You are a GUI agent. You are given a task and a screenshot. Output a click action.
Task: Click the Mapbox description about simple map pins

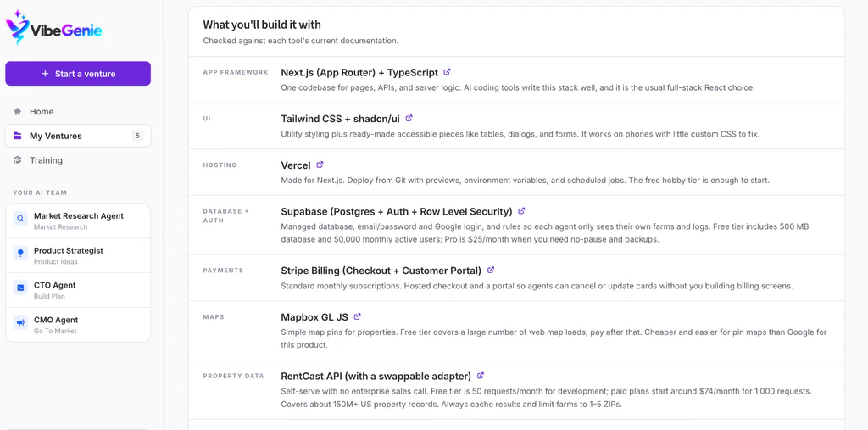[554, 338]
